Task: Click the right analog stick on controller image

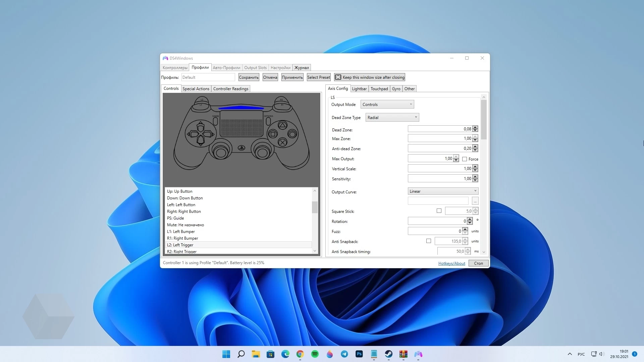Action: click(262, 153)
